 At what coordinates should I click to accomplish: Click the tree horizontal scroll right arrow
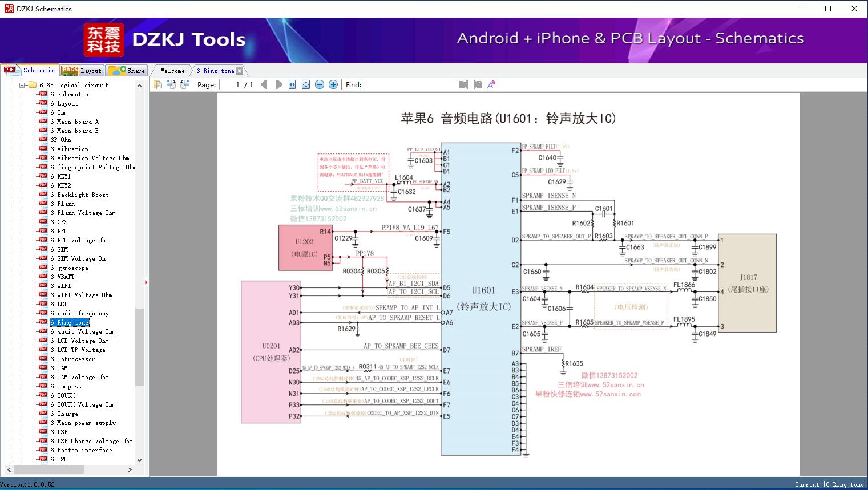130,469
